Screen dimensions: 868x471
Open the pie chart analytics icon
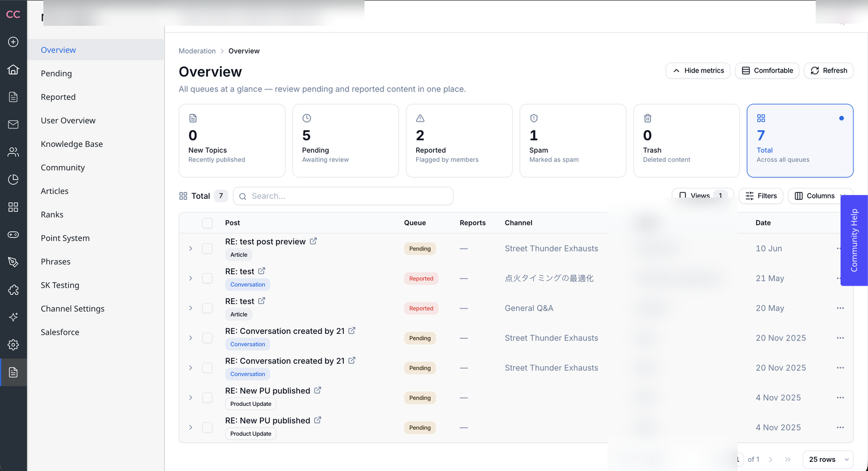[x=13, y=179]
